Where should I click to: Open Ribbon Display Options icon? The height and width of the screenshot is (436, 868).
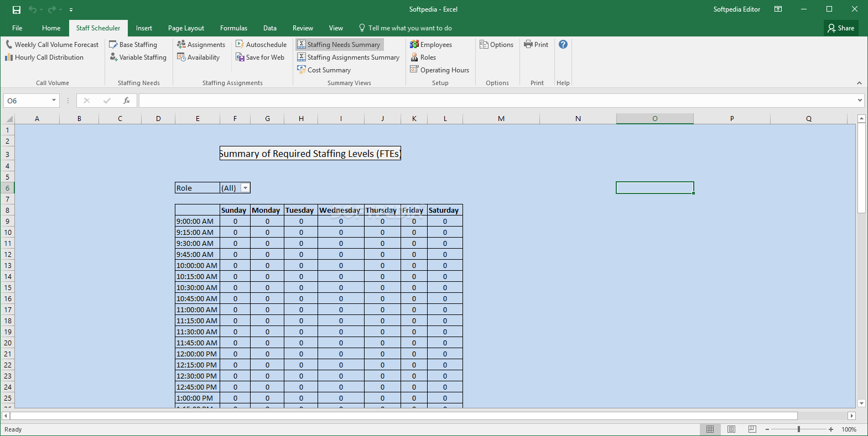click(x=778, y=9)
